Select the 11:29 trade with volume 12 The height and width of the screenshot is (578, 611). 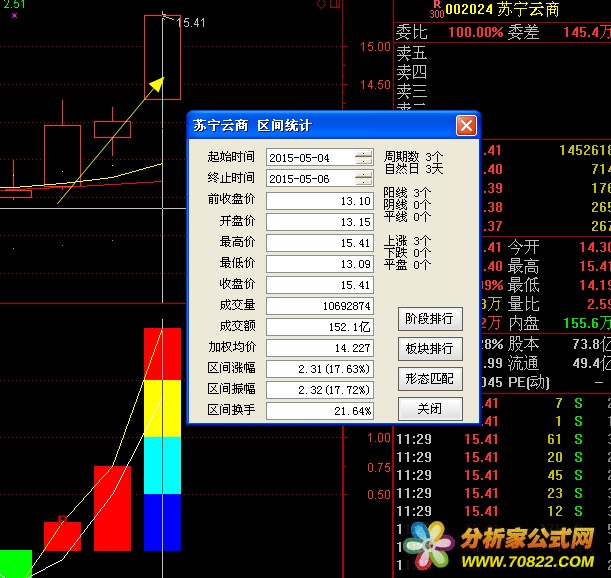click(x=503, y=511)
